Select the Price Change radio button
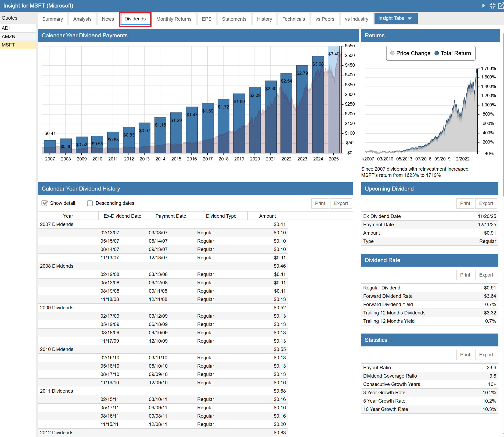Viewport: 504px width, 437px height. (393, 53)
